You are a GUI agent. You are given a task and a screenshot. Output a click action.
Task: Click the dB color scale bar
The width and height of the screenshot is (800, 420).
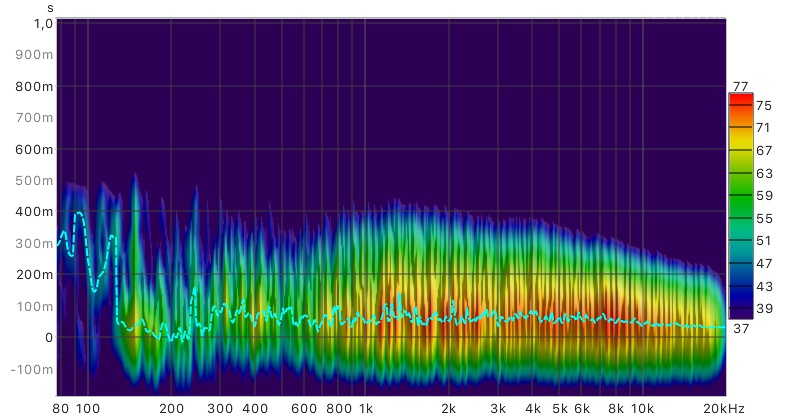741,206
